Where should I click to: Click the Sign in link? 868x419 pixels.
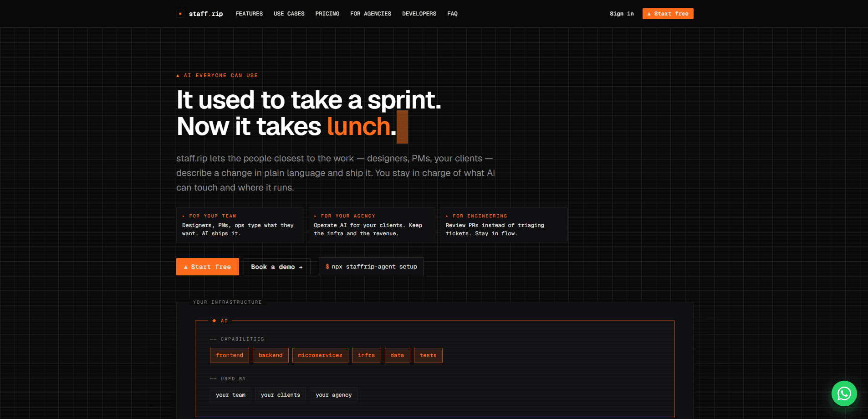pos(622,14)
